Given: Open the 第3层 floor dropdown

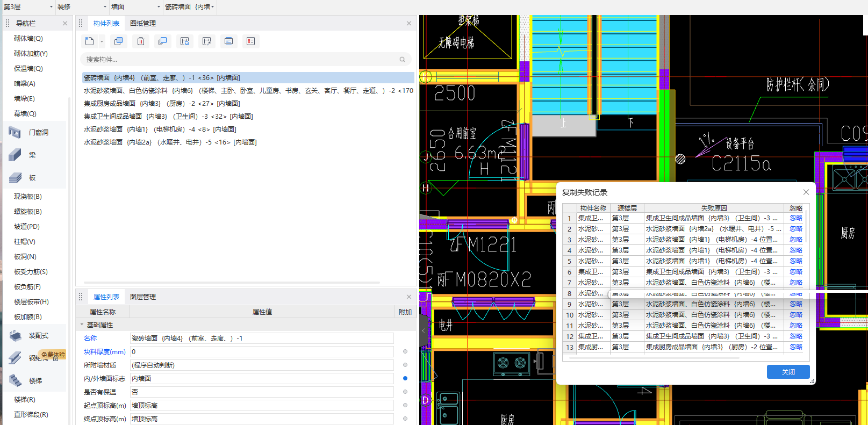Looking at the screenshot, I should tap(27, 7).
